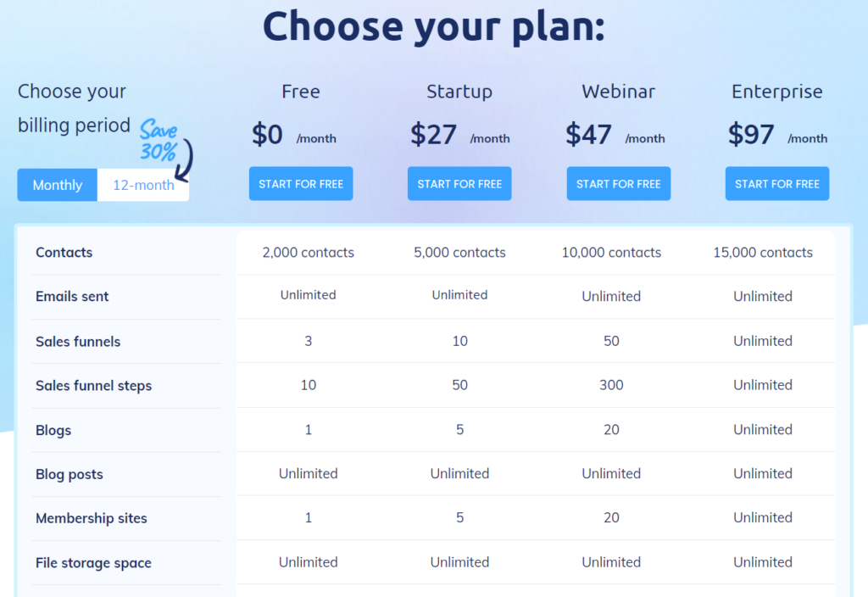868x597 pixels.
Task: Select the Membership sites row label
Action: pos(91,518)
